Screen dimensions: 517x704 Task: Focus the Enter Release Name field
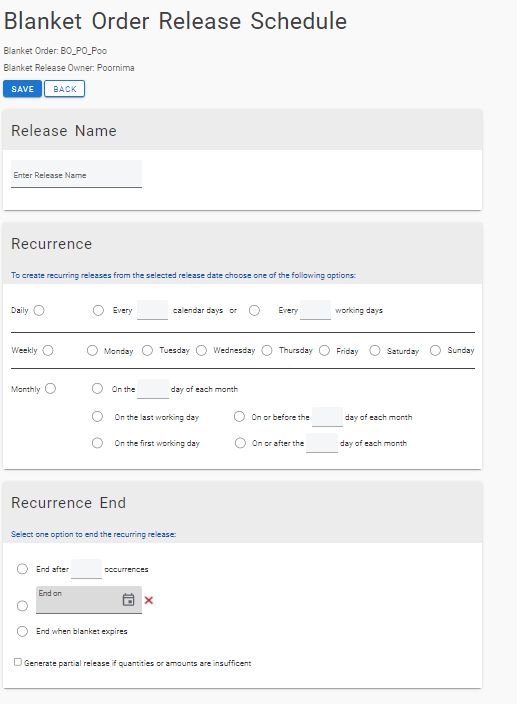click(x=76, y=174)
